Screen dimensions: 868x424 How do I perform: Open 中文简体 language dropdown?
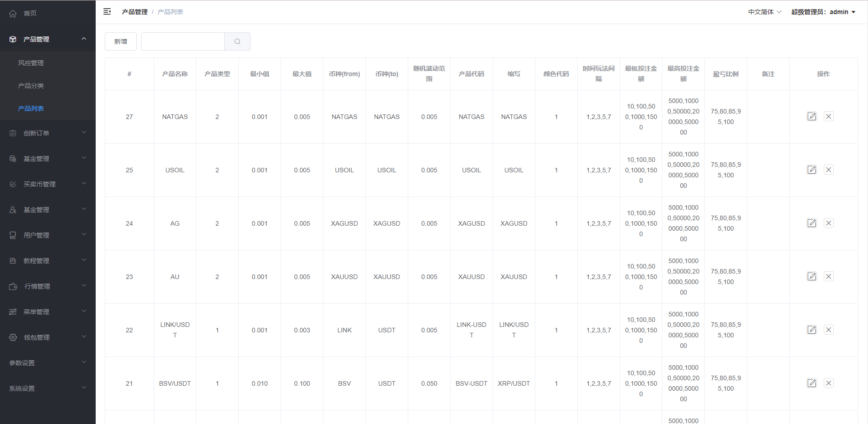764,12
